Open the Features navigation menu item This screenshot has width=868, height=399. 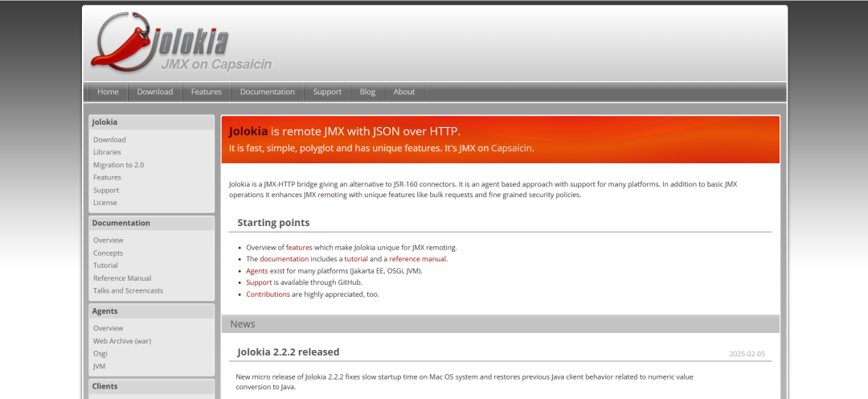[207, 92]
